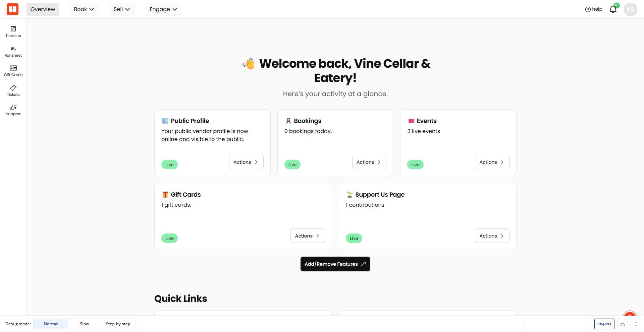Open the Runsheet sidebar icon
The height and width of the screenshot is (332, 644).
13,52
